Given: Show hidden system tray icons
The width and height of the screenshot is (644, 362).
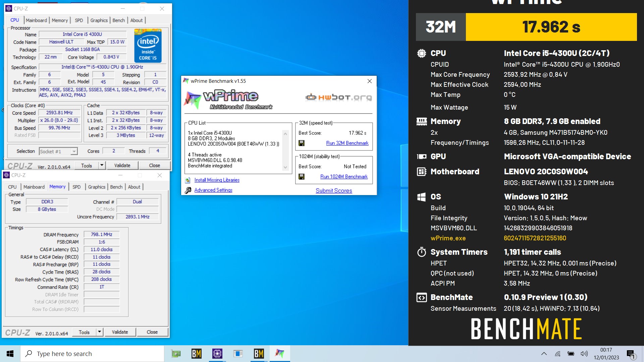Looking at the screenshot, I should 544,354.
